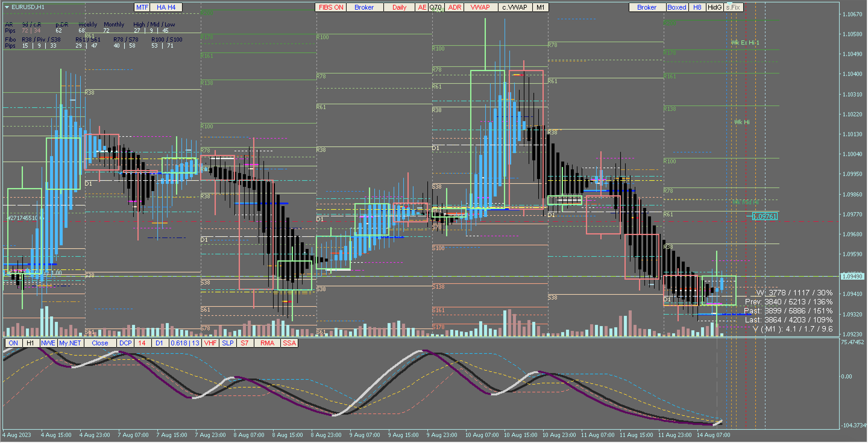The width and height of the screenshot is (868, 443).
Task: Click the s.Fix button
Action: (x=733, y=8)
